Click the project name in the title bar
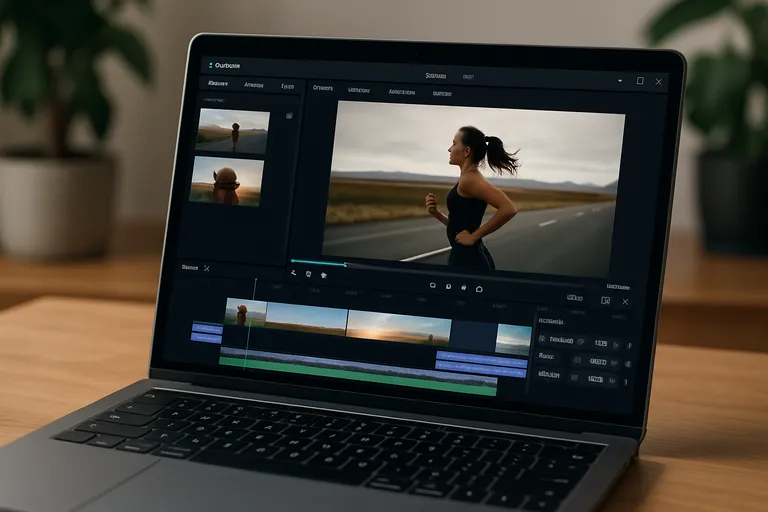This screenshot has height=512, width=768. coord(436,76)
